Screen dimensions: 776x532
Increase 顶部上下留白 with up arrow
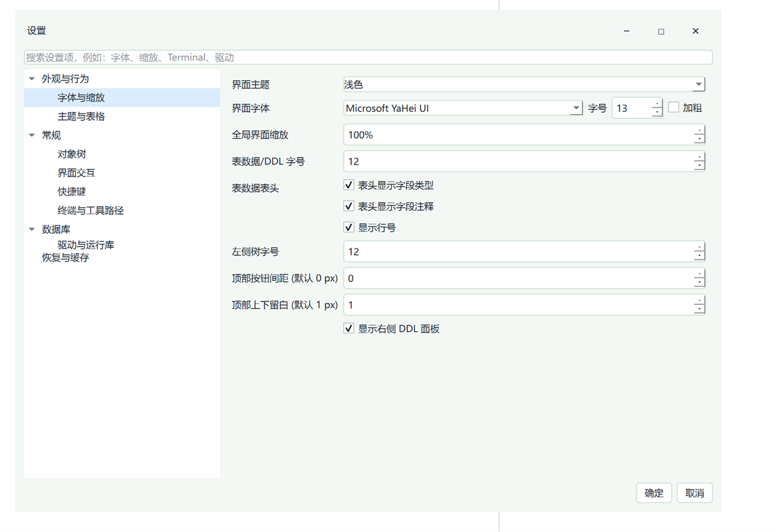tap(700, 300)
